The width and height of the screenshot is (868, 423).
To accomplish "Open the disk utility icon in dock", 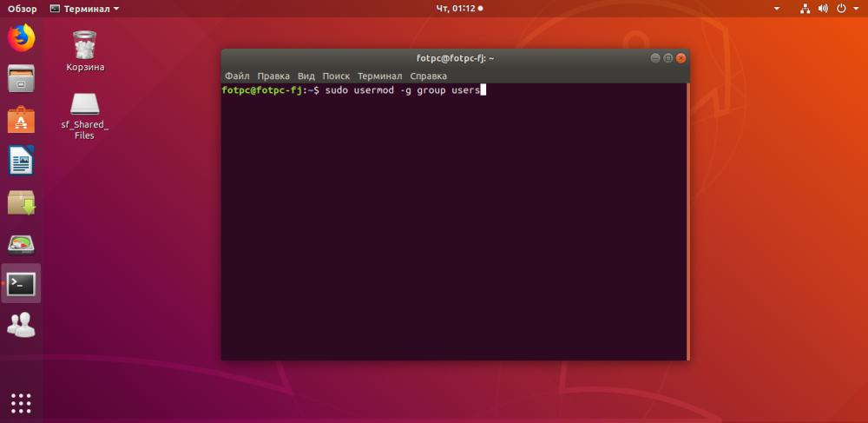I will pyautogui.click(x=21, y=243).
